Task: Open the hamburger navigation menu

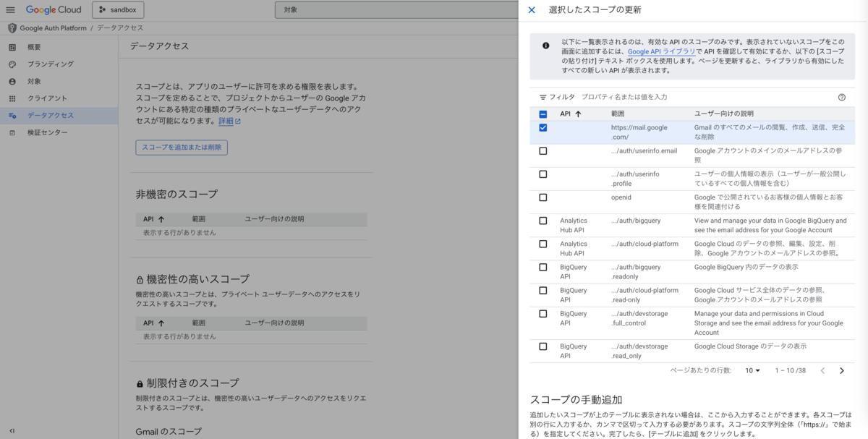Action: pos(10,10)
